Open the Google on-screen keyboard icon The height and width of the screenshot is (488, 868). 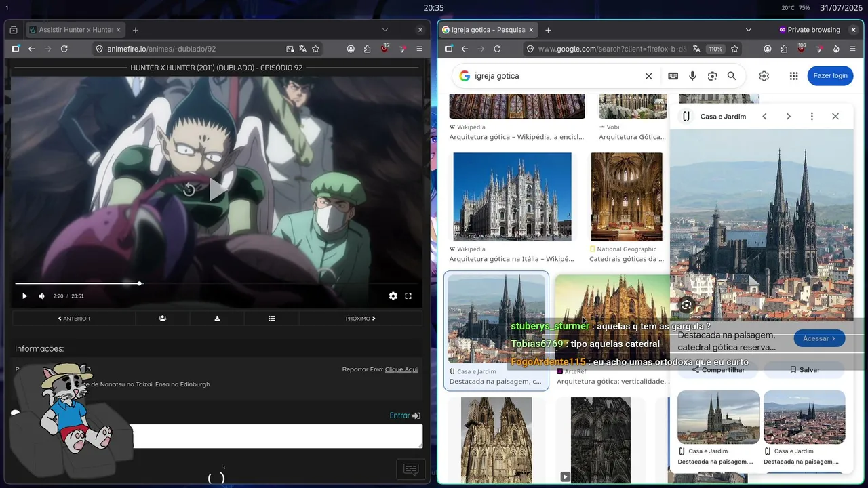tap(673, 76)
